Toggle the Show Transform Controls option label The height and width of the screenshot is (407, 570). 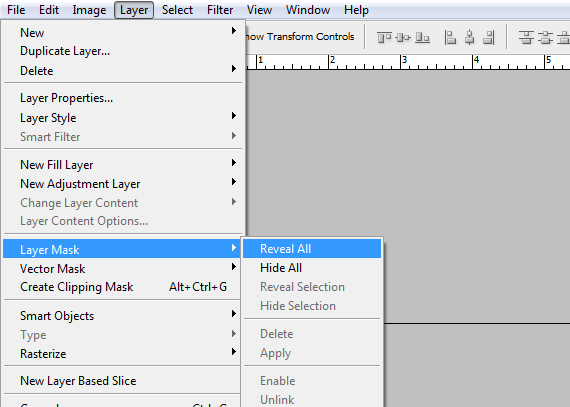point(300,37)
